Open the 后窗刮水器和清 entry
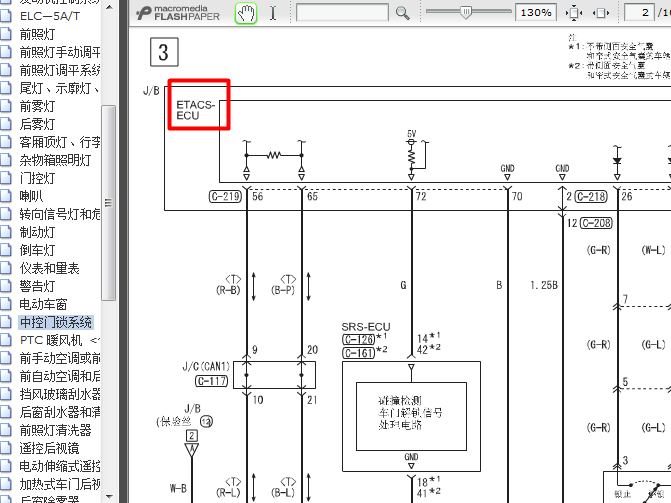 coord(60,412)
